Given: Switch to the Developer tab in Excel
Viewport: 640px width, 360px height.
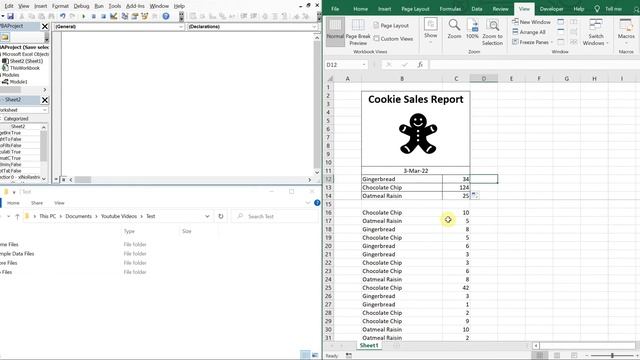Looking at the screenshot, I should tap(551, 9).
